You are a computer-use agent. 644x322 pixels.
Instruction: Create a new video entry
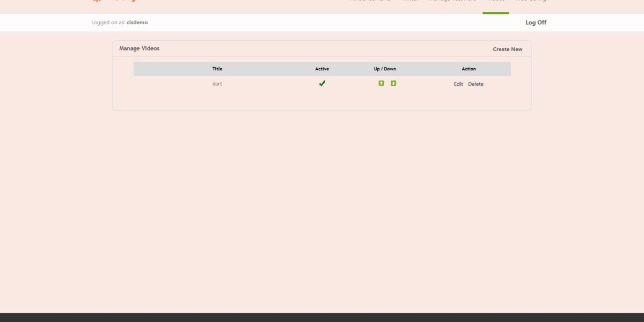507,49
